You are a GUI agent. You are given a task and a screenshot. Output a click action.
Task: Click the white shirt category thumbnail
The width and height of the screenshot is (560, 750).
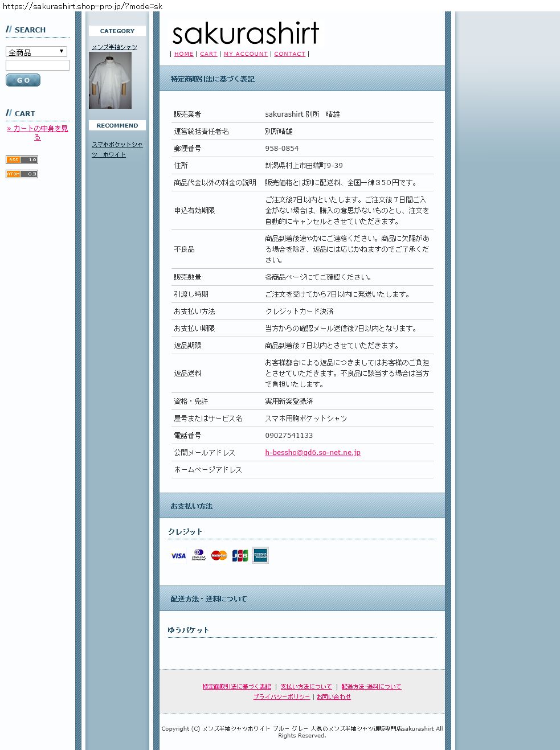(110, 80)
